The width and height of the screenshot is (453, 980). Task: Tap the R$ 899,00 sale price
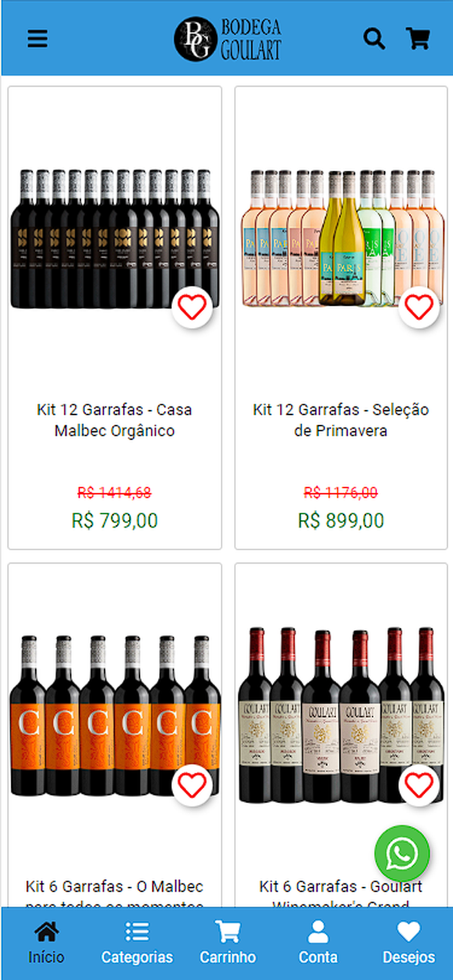pyautogui.click(x=340, y=521)
